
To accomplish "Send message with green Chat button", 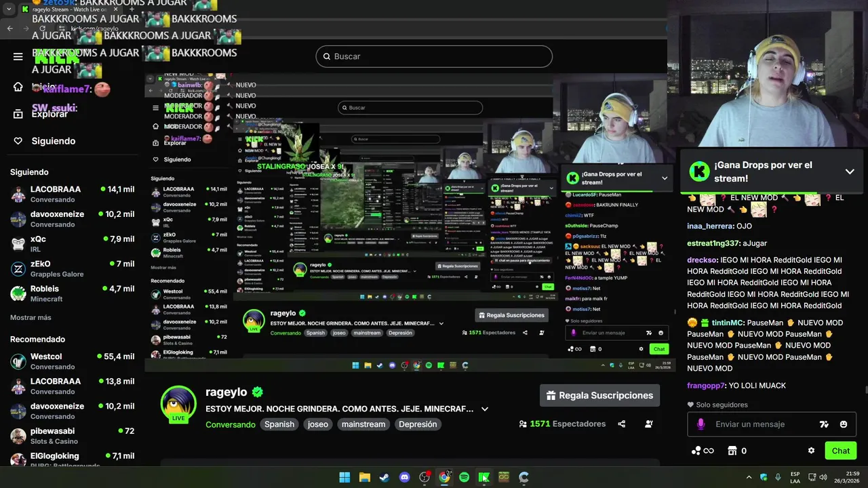I will [x=841, y=451].
